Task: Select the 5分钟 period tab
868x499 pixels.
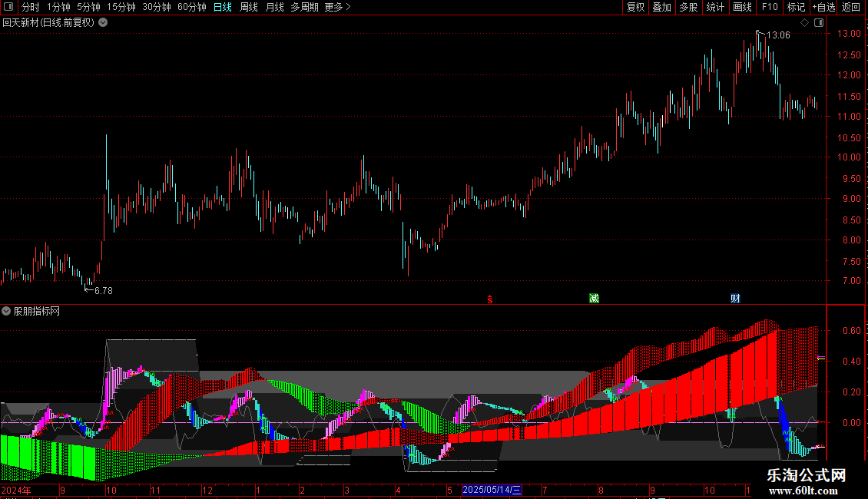Action: pyautogui.click(x=88, y=7)
